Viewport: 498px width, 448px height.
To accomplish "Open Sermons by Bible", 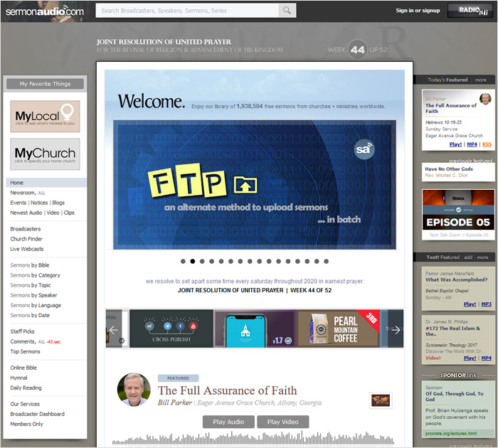I will [x=30, y=265].
